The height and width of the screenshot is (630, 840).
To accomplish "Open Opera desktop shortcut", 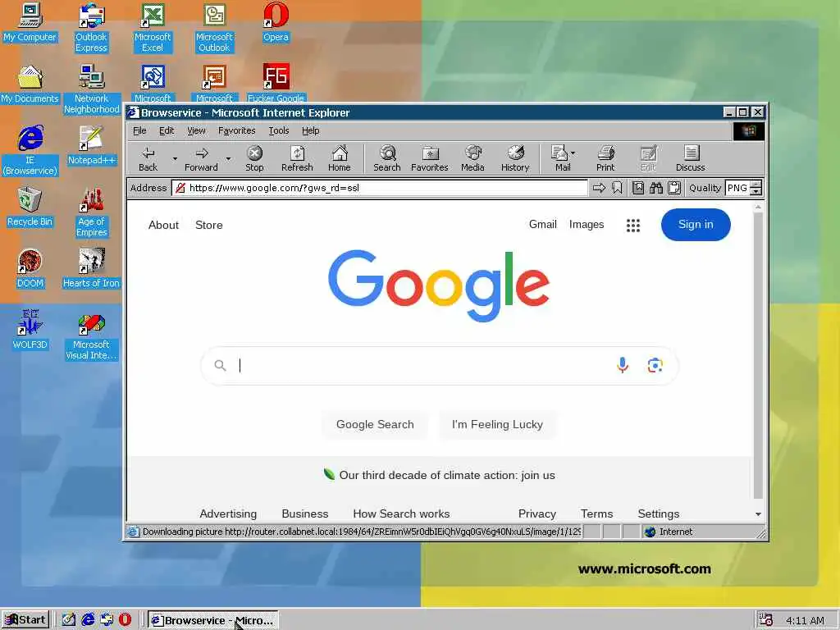I will point(276,22).
